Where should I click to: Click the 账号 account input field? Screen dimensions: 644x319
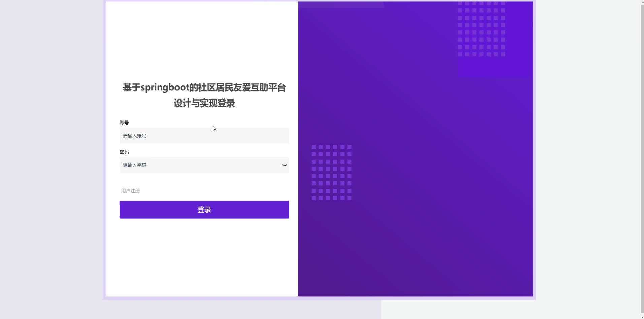coord(204,136)
